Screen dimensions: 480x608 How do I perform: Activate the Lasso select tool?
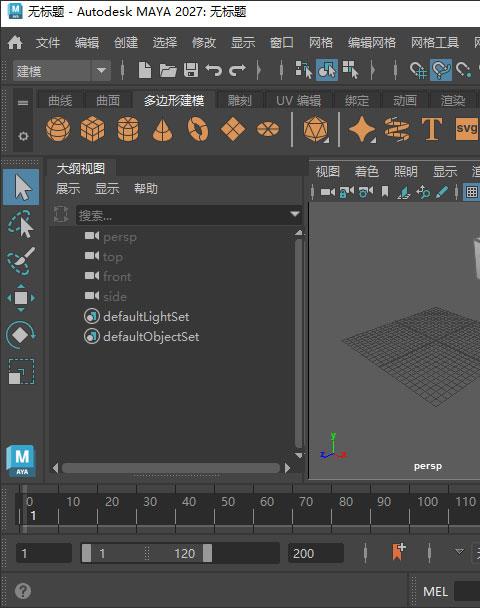pyautogui.click(x=21, y=224)
